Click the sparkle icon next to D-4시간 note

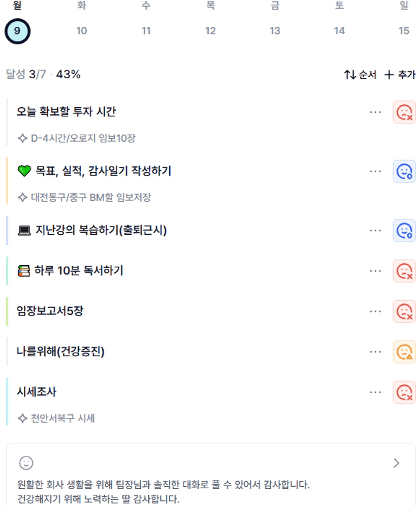point(22,138)
